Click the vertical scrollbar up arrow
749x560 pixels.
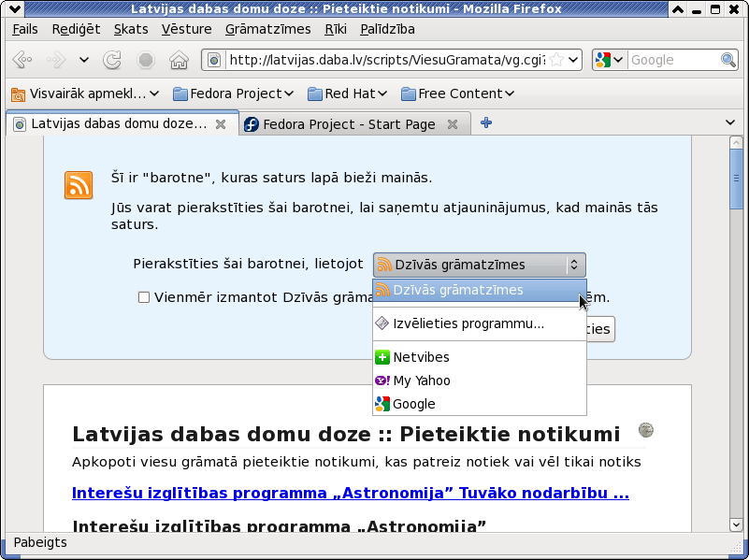tap(736, 142)
